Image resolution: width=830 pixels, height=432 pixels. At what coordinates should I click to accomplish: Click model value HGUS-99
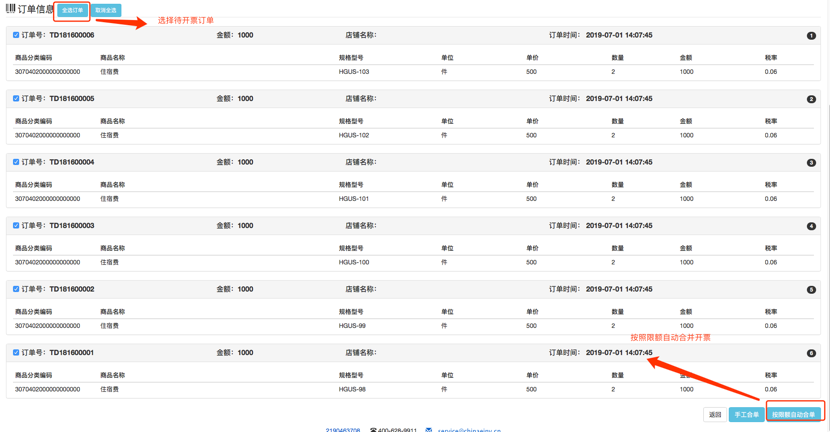coord(352,326)
